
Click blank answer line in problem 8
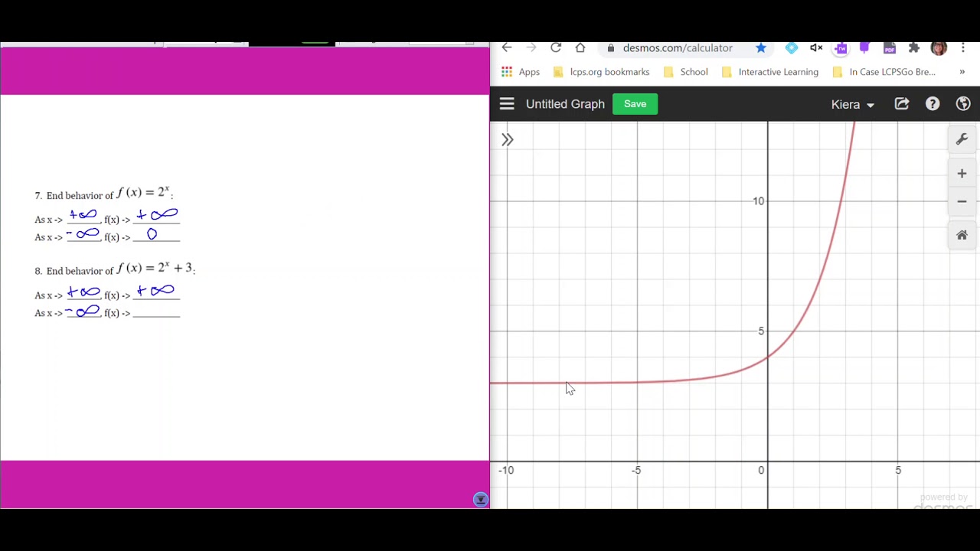coord(156,312)
